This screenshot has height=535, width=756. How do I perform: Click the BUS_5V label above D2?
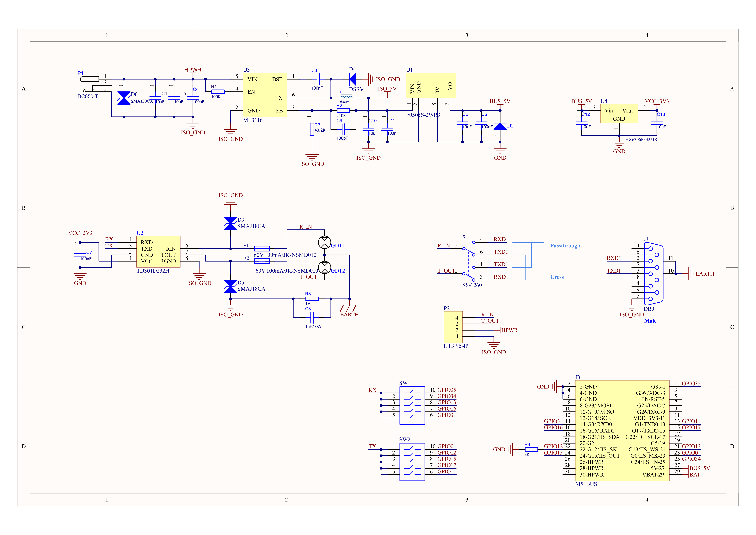pyautogui.click(x=500, y=101)
